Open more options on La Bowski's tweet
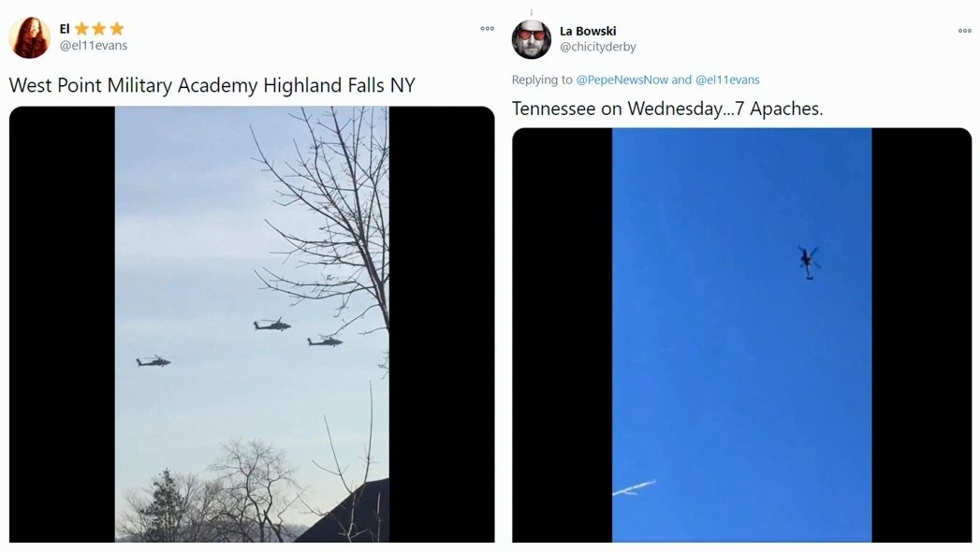 965,31
